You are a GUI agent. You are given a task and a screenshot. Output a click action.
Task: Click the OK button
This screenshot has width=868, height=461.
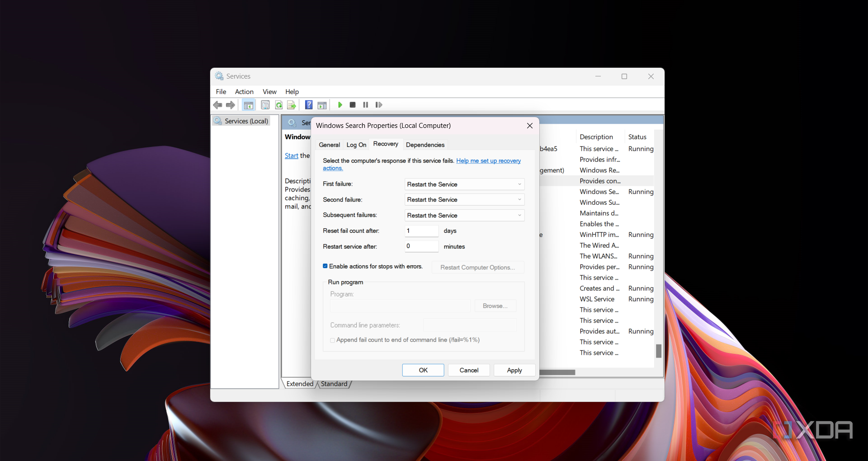click(423, 370)
